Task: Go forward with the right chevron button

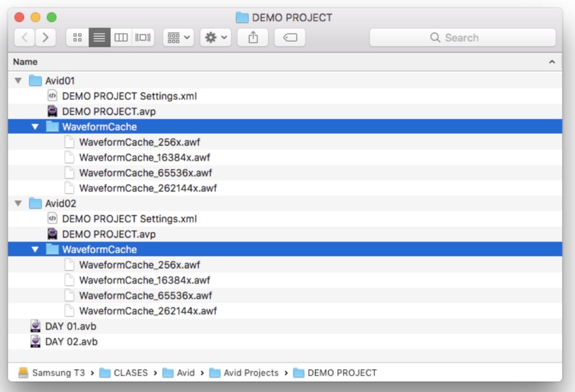Action: [x=46, y=37]
